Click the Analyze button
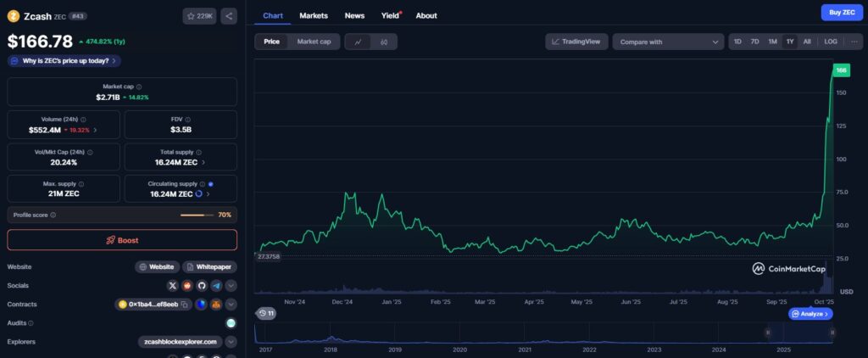 point(810,314)
